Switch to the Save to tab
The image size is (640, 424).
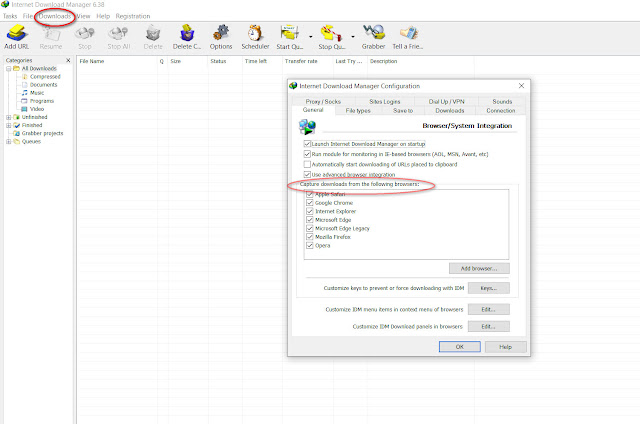[403, 111]
